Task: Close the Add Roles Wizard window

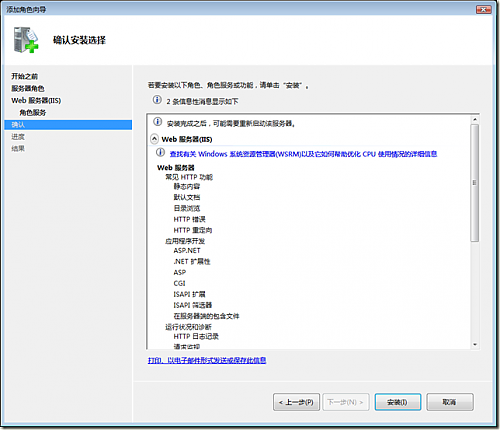Action: pos(483,9)
